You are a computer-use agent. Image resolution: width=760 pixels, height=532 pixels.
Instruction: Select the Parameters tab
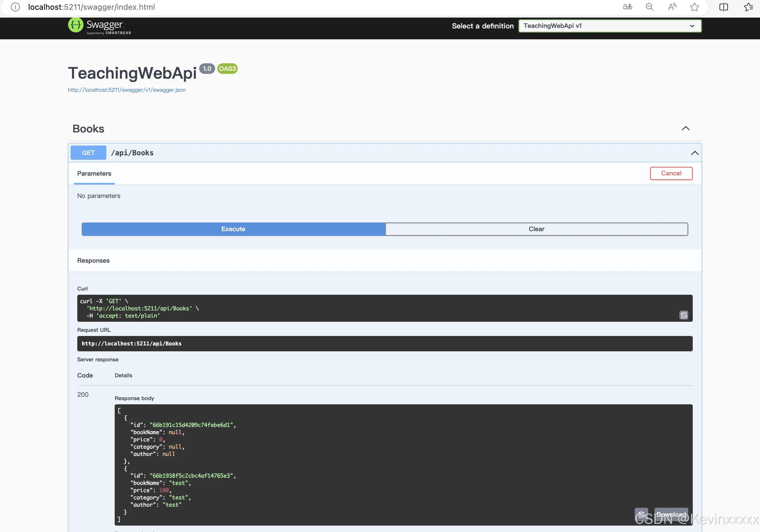point(94,174)
